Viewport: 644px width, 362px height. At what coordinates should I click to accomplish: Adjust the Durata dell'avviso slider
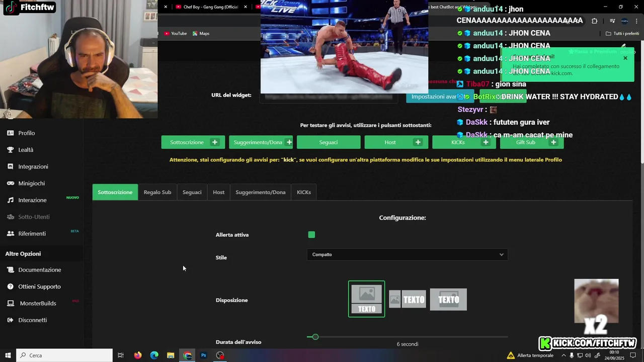point(315,337)
